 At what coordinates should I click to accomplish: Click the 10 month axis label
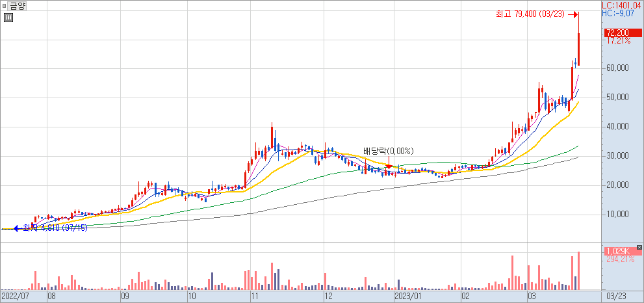coord(192,296)
